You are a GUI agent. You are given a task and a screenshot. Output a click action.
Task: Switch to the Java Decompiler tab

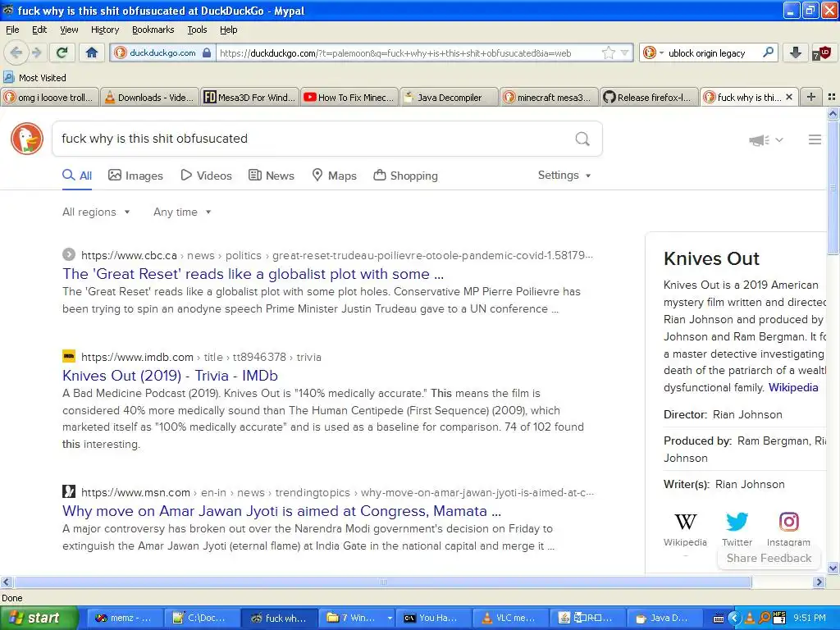click(x=450, y=97)
